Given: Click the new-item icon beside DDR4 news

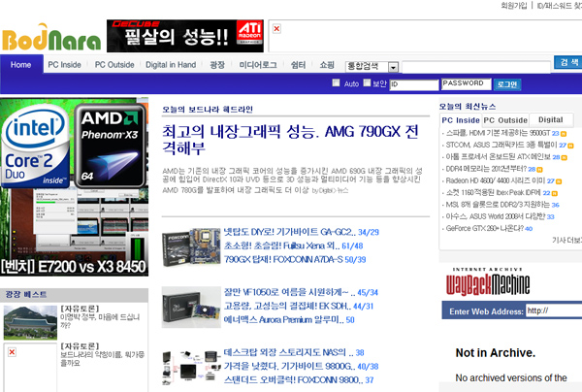Looking at the screenshot, I should tap(539, 170).
